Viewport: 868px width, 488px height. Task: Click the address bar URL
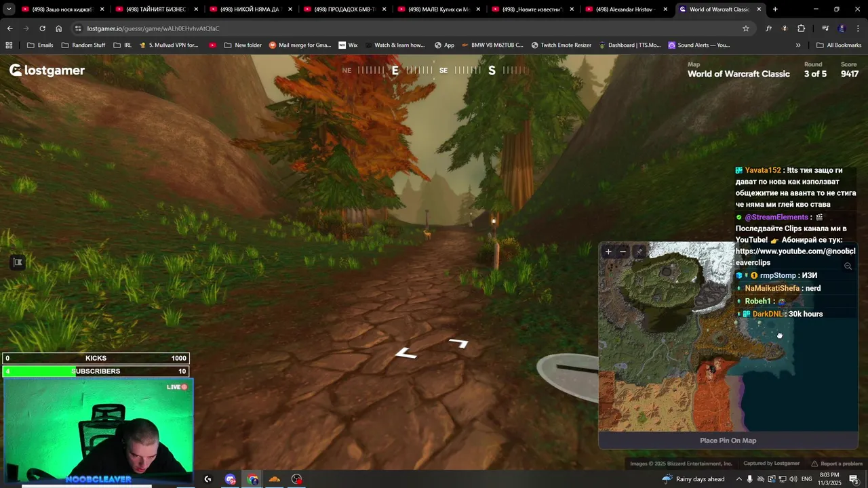pos(153,28)
